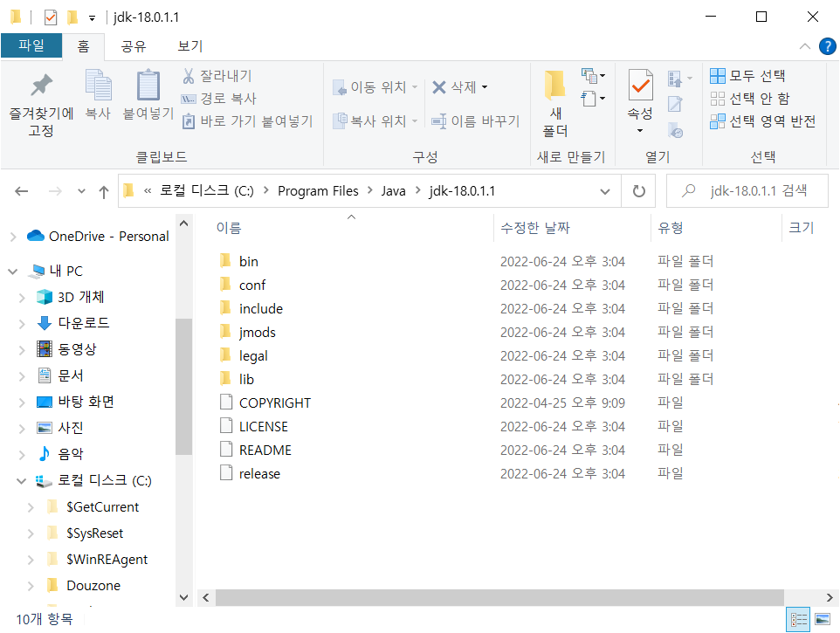Open the easy access dropdown icon
The image size is (840, 633).
click(594, 99)
